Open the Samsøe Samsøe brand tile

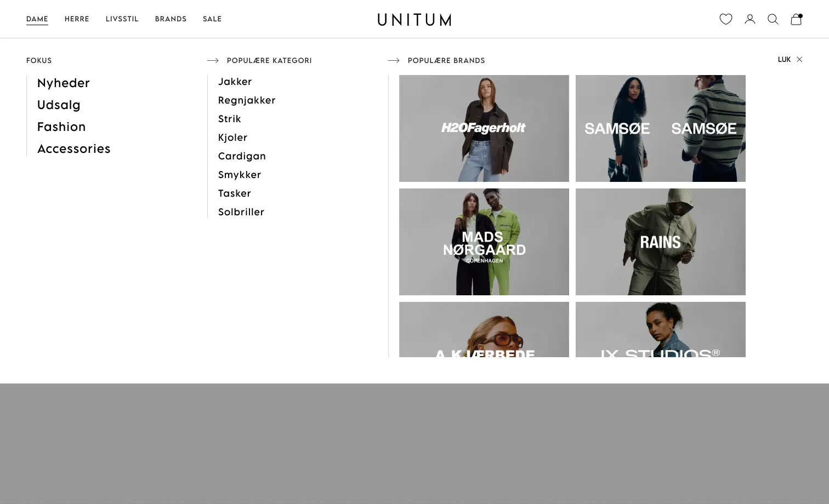(661, 128)
